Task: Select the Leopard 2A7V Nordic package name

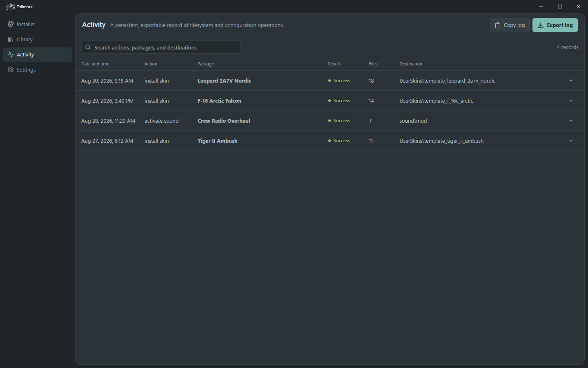Action: point(224,81)
